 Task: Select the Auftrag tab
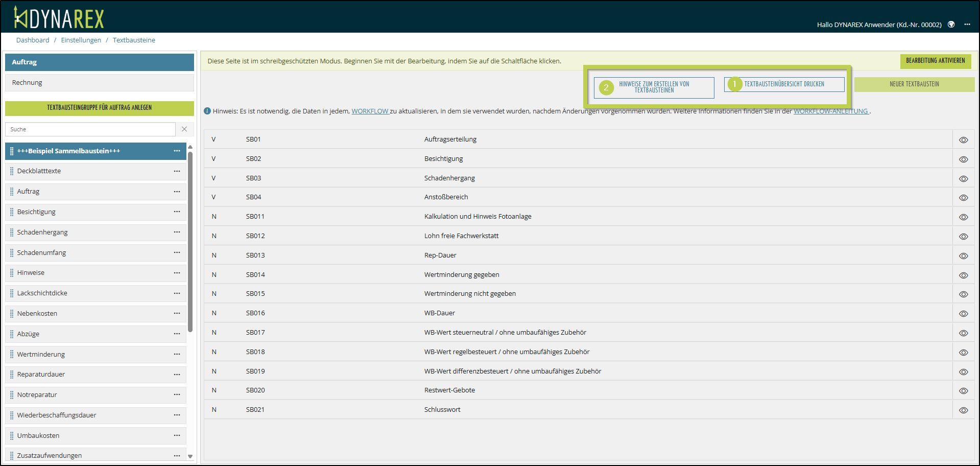click(x=100, y=62)
